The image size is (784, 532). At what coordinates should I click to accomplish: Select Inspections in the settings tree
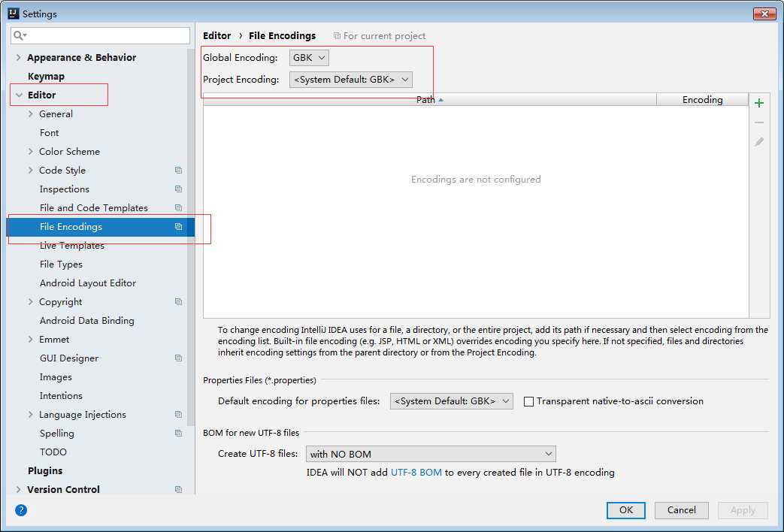point(65,189)
